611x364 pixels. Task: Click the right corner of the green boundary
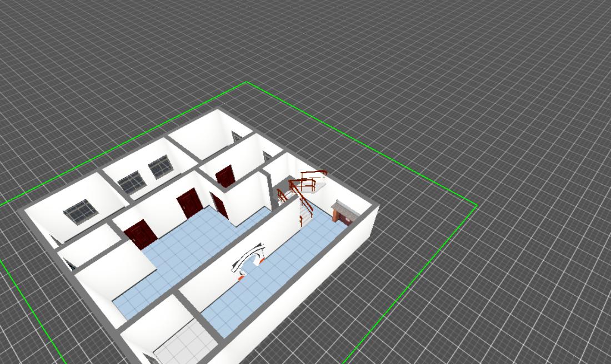[x=477, y=206]
